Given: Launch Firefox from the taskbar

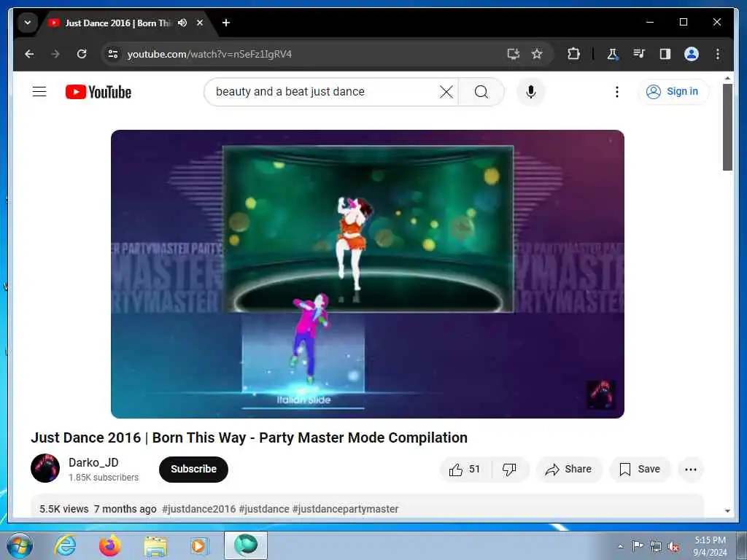Looking at the screenshot, I should click(110, 545).
